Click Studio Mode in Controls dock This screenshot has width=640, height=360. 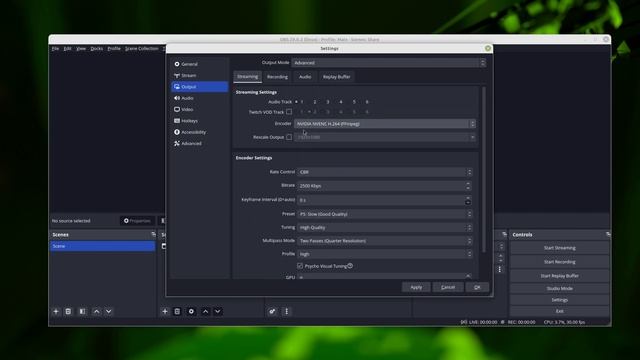pos(560,288)
